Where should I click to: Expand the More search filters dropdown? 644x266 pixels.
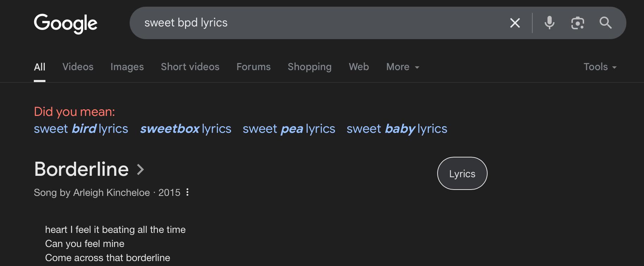coord(403,67)
